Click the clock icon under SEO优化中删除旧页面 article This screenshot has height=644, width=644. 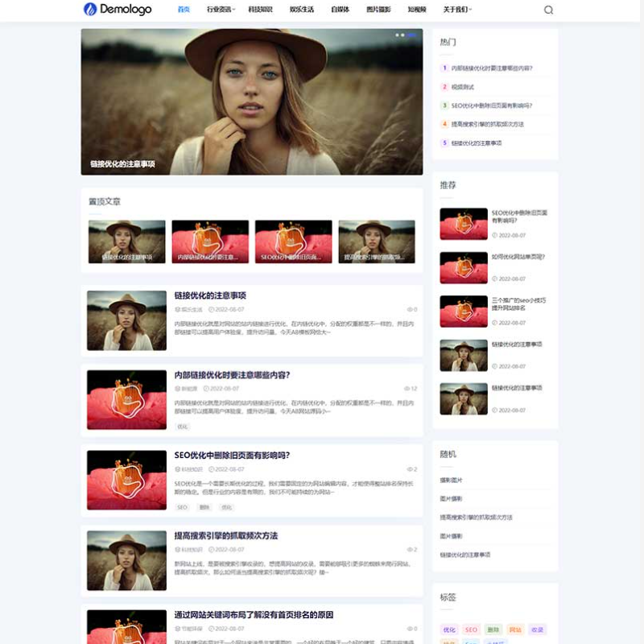click(211, 469)
